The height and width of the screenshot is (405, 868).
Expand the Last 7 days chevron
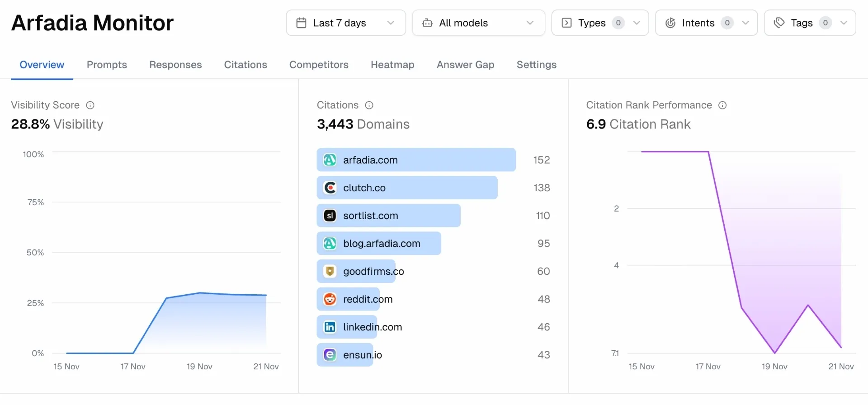pos(391,23)
